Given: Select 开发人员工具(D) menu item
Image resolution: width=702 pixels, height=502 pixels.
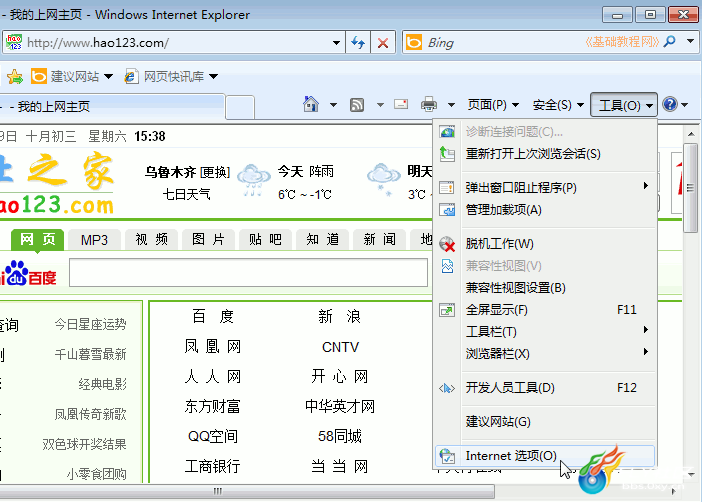Looking at the screenshot, I should tap(544, 387).
